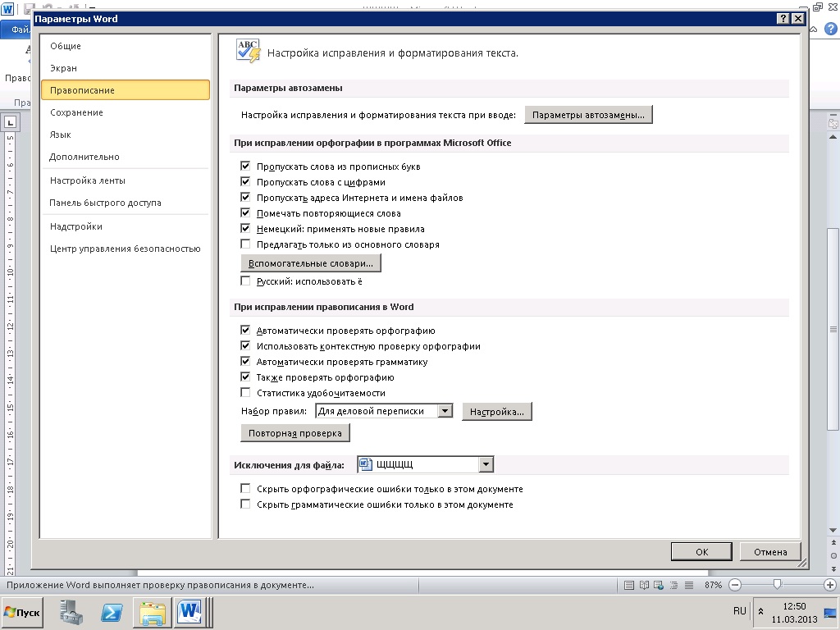Screen dimensions: 840x630
Task: Enable Русский: использовать ё checkbox
Action: point(245,281)
